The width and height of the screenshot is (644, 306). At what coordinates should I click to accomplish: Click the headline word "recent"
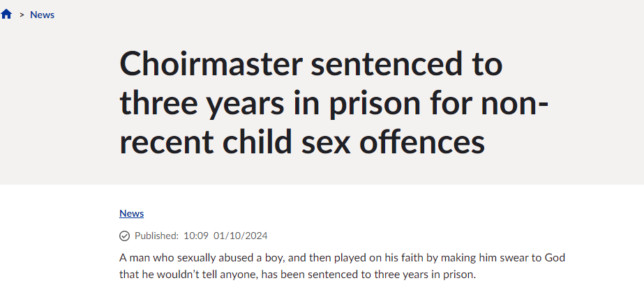click(x=165, y=142)
